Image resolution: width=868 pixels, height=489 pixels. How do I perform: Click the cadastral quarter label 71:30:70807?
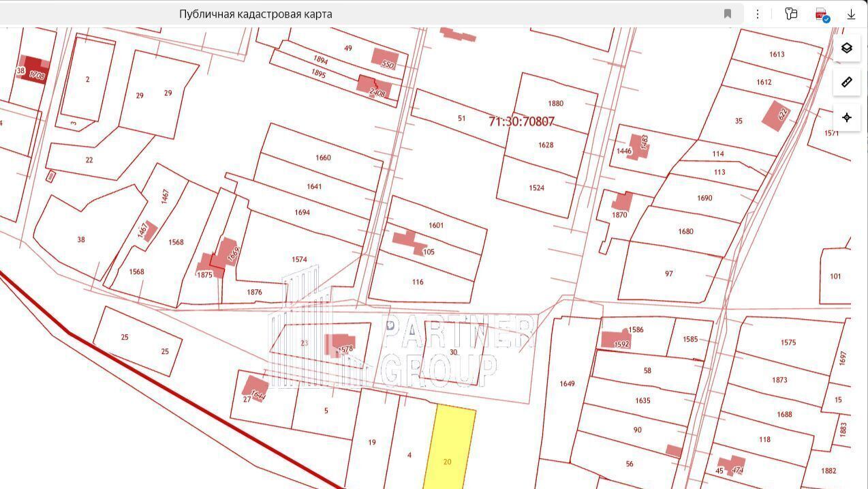521,121
